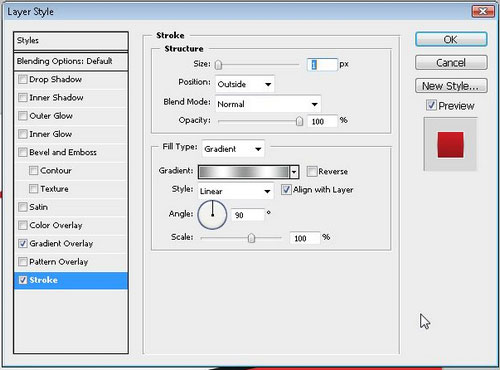Viewport: 500px width, 370px height.
Task: Check the Contour option box
Action: click(x=33, y=171)
